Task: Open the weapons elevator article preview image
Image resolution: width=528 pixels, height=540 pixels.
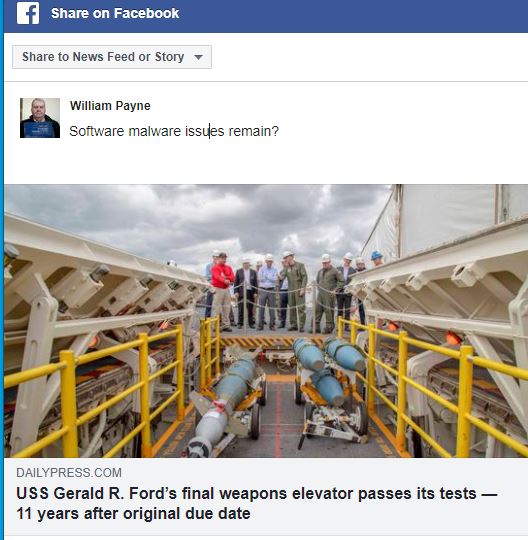Action: pyautogui.click(x=266, y=321)
